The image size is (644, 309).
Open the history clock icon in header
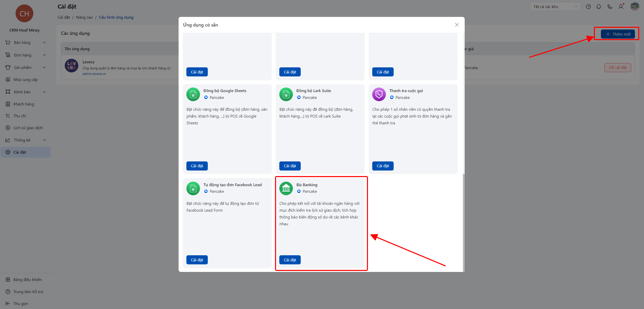click(x=588, y=7)
